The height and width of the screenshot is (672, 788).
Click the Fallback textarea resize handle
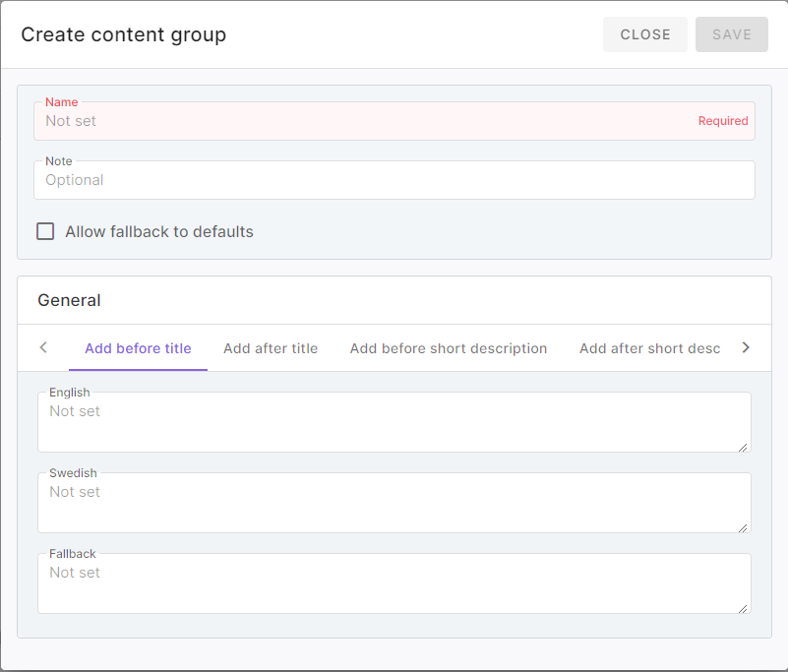[743, 607]
